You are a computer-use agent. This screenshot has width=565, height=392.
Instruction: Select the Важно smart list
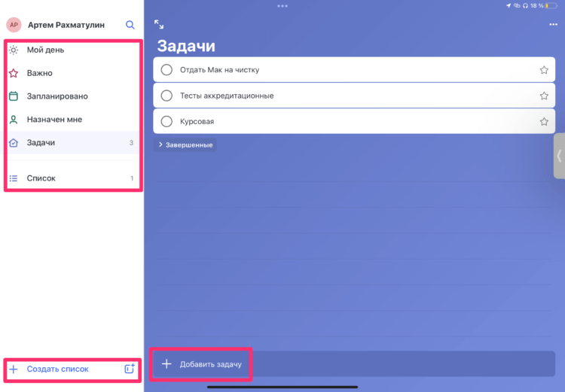tap(72, 73)
